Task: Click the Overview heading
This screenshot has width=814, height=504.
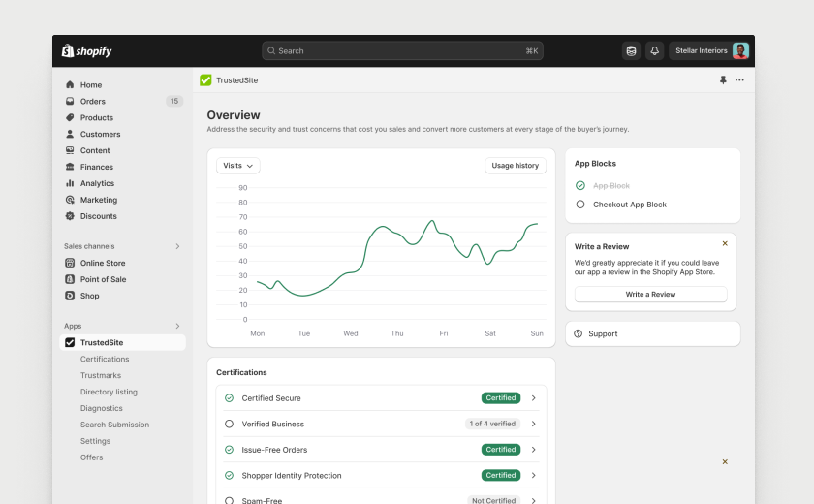Action: pyautogui.click(x=234, y=115)
